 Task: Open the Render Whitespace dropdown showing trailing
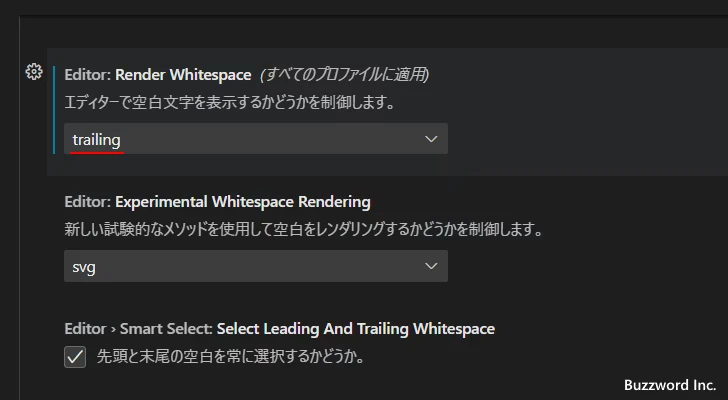click(x=255, y=139)
